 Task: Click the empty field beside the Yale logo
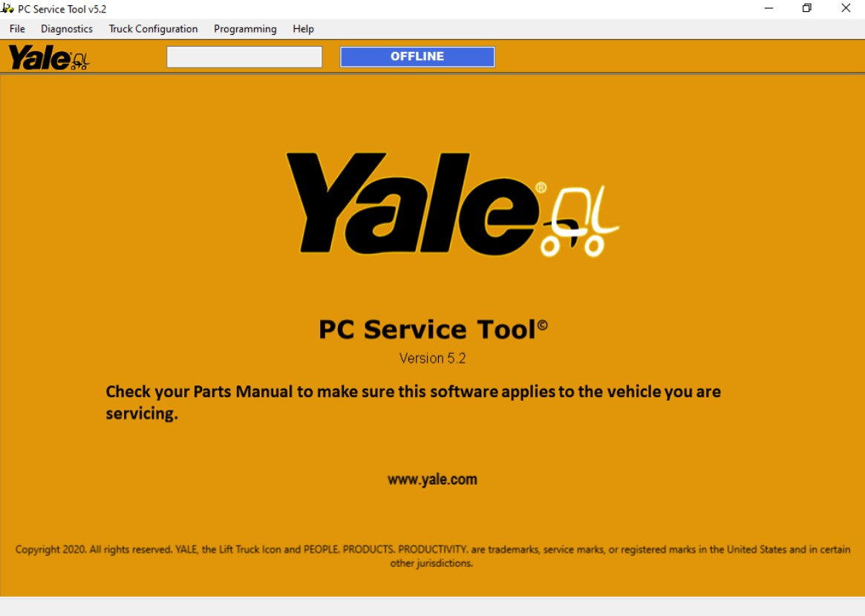(244, 57)
